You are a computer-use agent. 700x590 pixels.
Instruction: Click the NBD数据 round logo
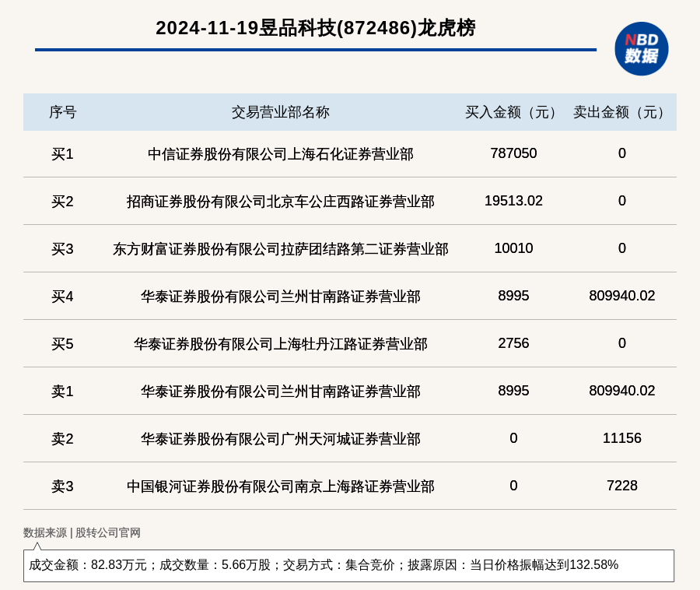pyautogui.click(x=641, y=49)
